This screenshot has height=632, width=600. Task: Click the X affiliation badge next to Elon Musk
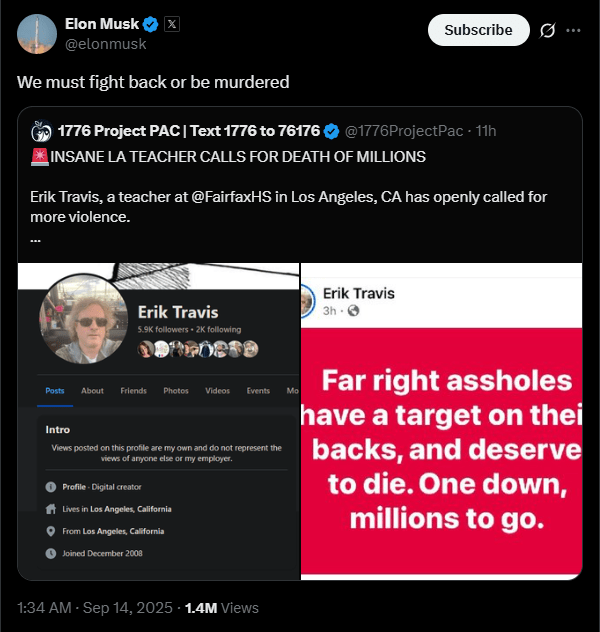point(172,24)
